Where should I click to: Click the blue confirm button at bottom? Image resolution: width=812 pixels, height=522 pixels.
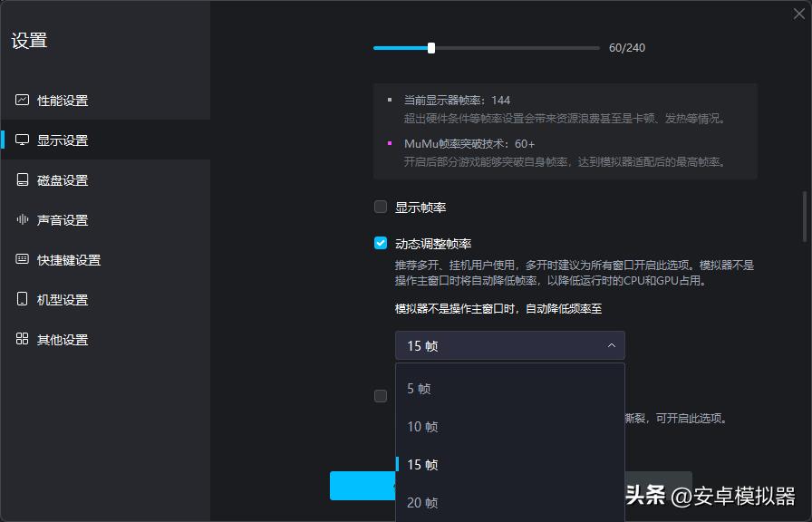(x=364, y=486)
